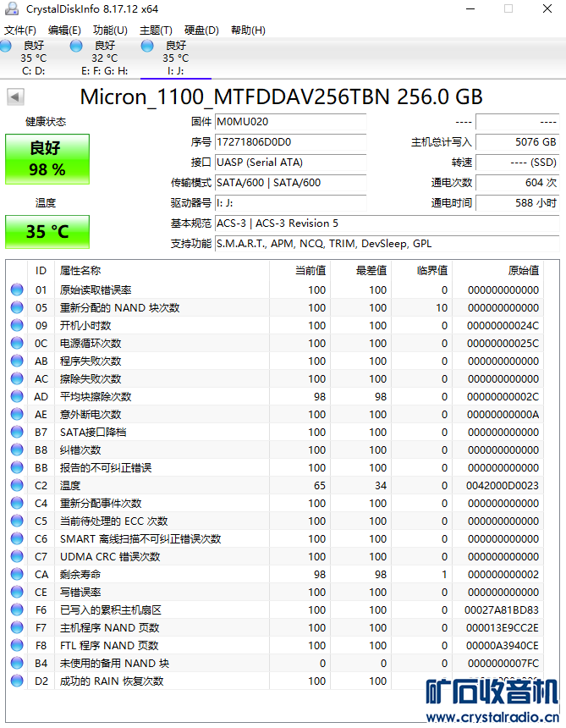This screenshot has height=728, width=566.
Task: Click raw value 00027A81BD83
Action: (502, 610)
